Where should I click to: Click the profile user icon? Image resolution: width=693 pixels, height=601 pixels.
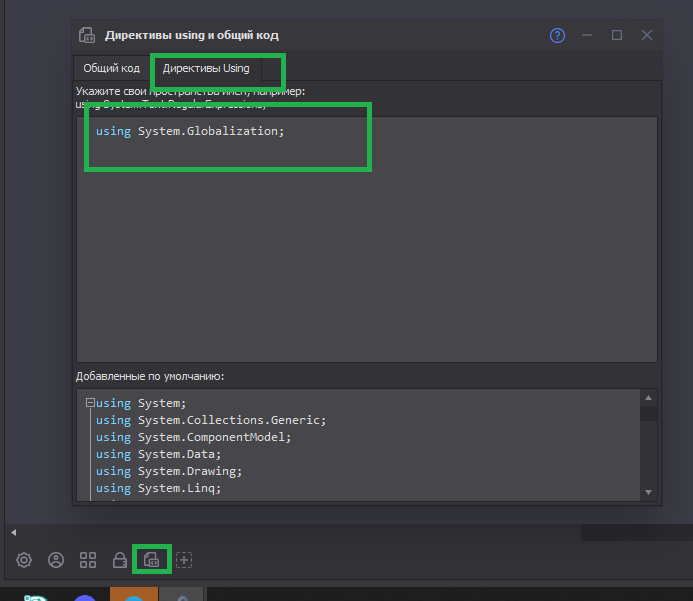pos(56,560)
